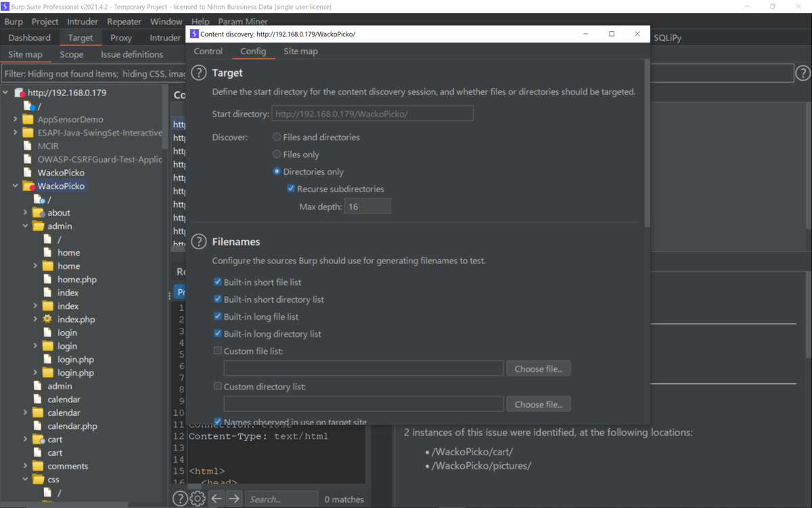The height and width of the screenshot is (508, 812).
Task: Click the login.php folder icon
Action: [47, 373]
